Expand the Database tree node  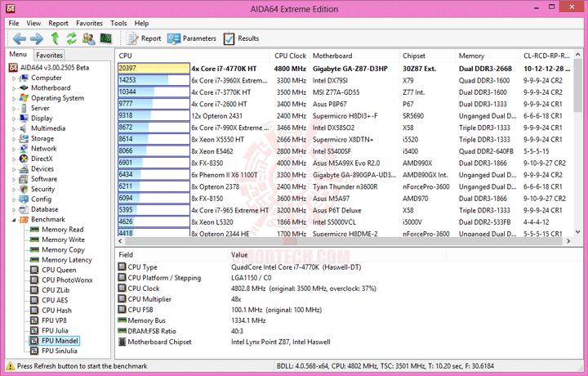14,210
